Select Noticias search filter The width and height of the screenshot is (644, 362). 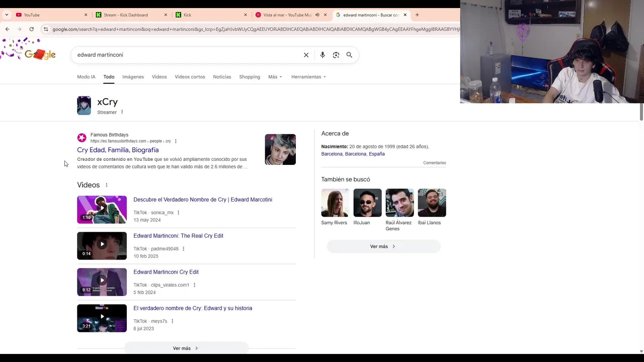[222, 77]
